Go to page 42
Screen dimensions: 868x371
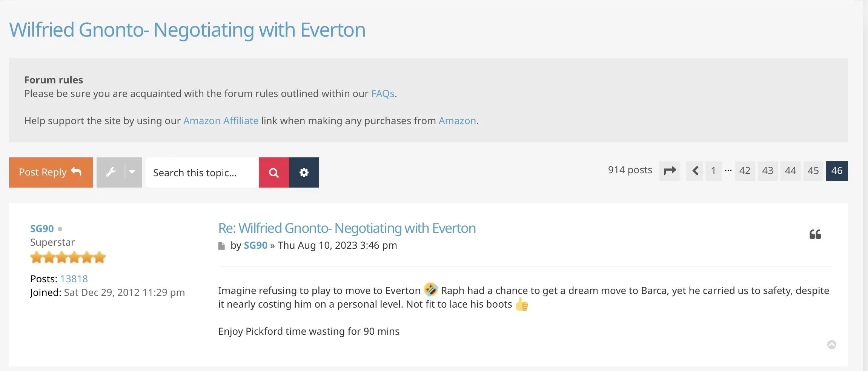[x=745, y=171]
